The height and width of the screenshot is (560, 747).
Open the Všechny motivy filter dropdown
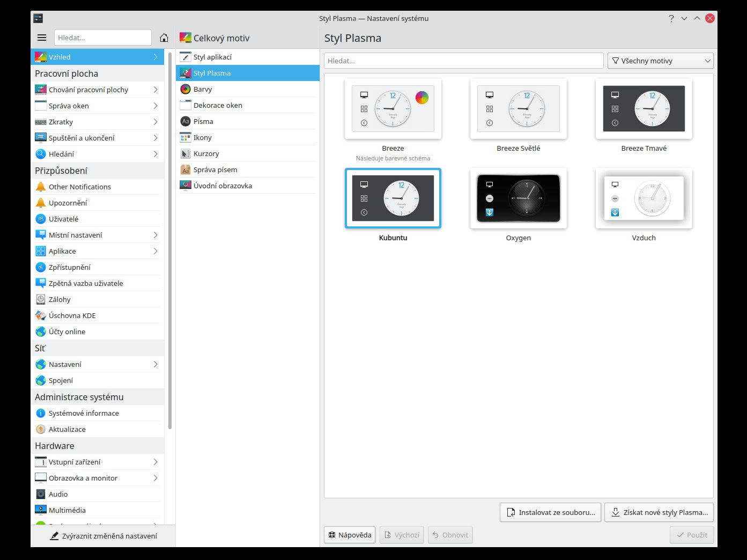(x=661, y=61)
